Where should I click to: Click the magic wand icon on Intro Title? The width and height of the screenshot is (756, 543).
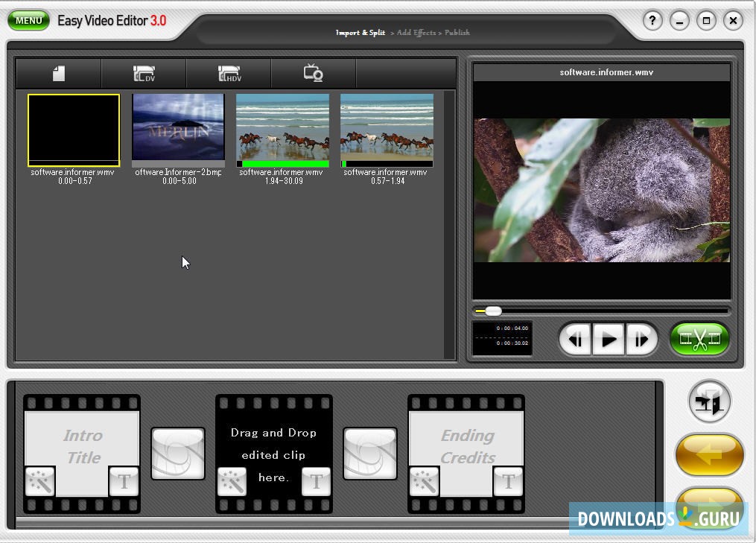point(39,482)
